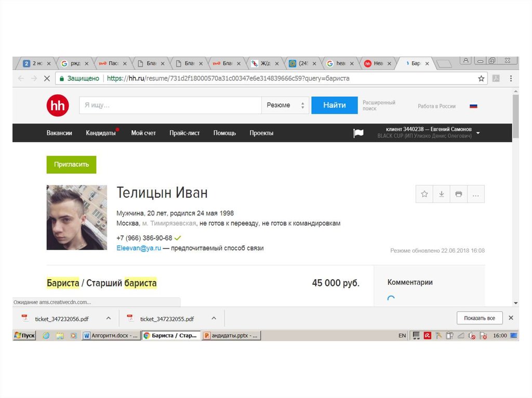Click the blue Найти search button
532x398 pixels.
coord(334,105)
